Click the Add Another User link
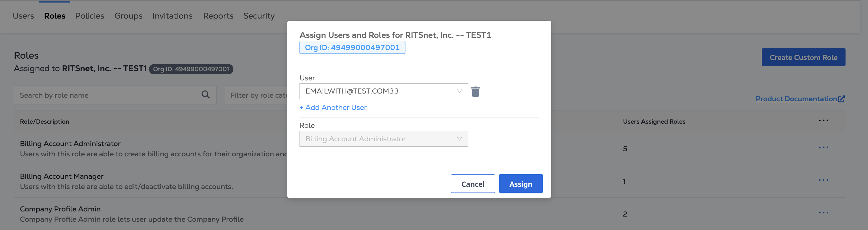 point(333,107)
